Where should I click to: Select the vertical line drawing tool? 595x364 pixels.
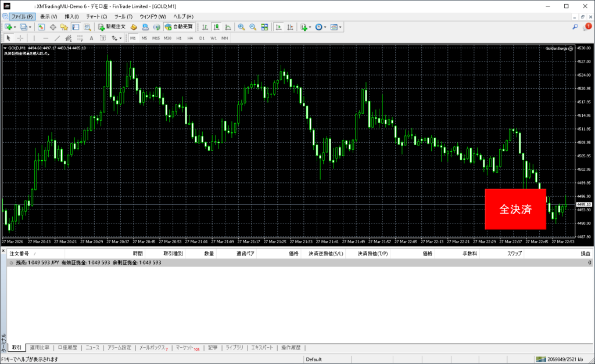(34, 38)
